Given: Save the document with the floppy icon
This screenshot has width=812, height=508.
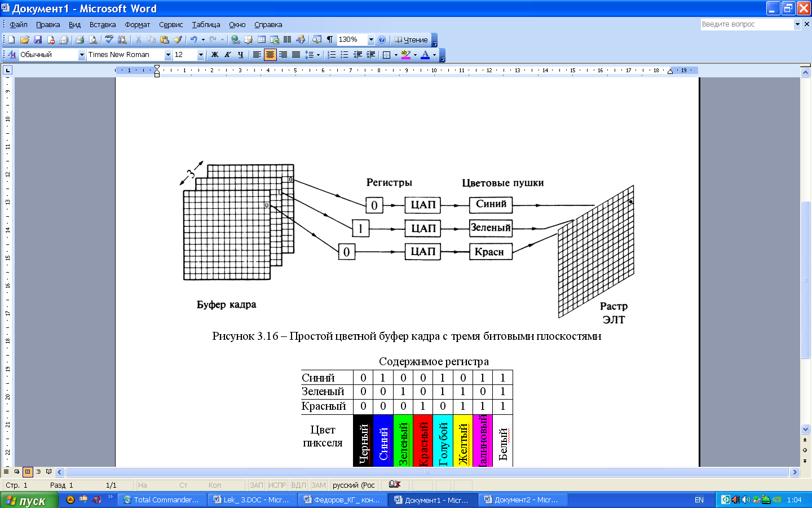Looking at the screenshot, I should (x=38, y=40).
